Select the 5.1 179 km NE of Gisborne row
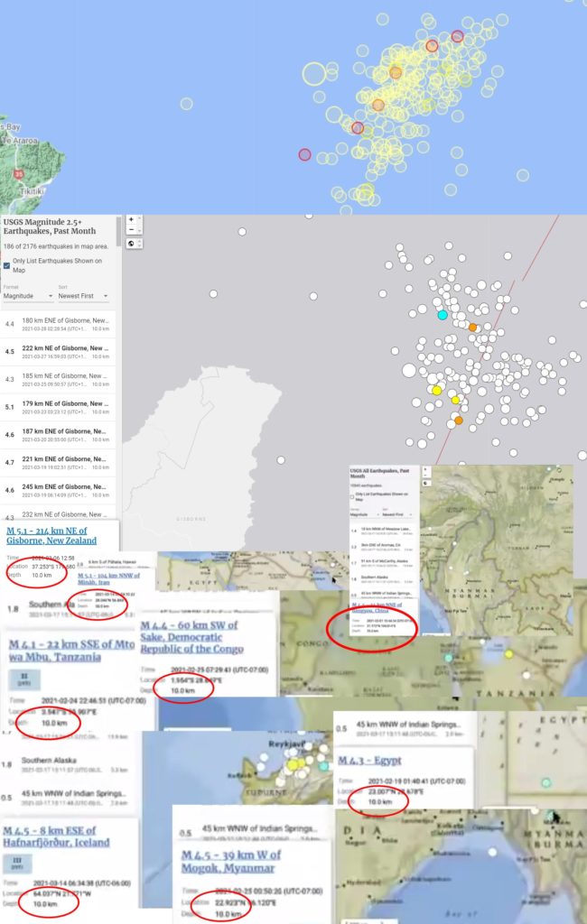 pyautogui.click(x=58, y=407)
